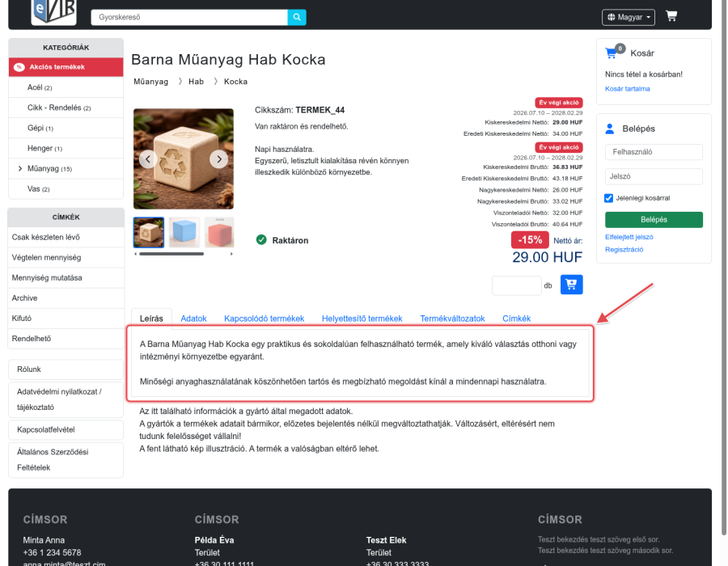Click the green Belépés button
728x566 pixels.
tap(654, 219)
